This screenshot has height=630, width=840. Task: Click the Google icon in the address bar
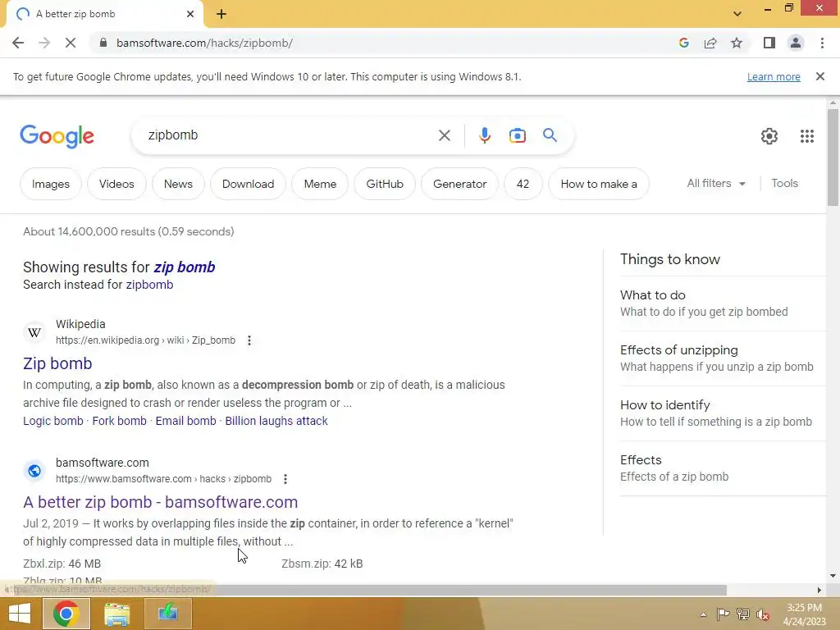(683, 43)
